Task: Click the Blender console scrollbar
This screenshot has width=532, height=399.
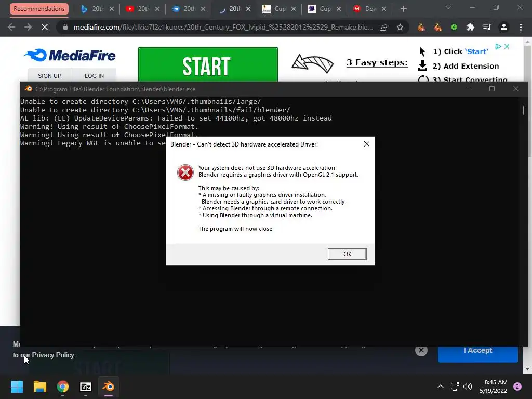Action: click(x=524, y=110)
